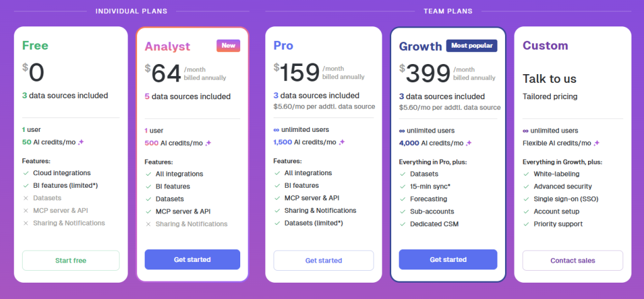This screenshot has width=644, height=299.
Task: Click the infinity icon in the Growth plan
Action: click(402, 131)
